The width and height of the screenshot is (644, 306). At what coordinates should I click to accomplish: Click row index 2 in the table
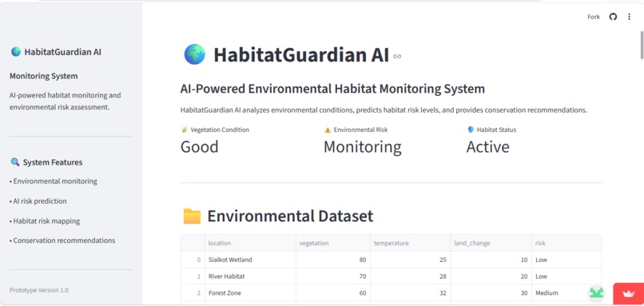[193, 293]
